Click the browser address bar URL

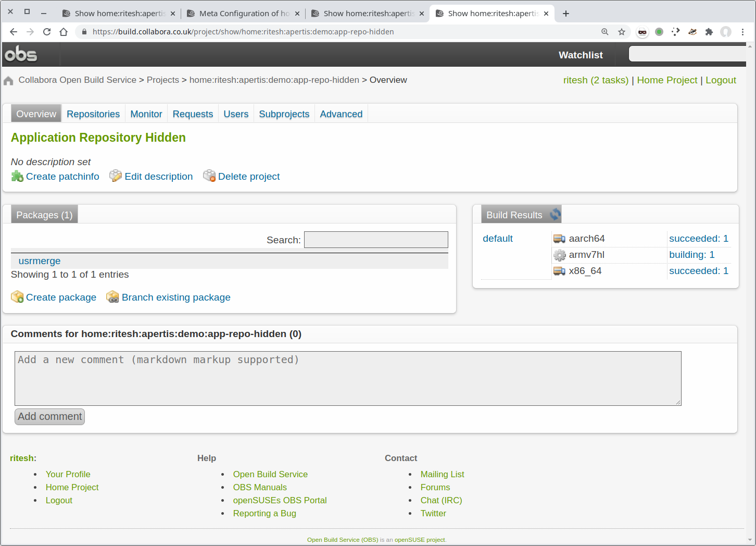point(243,32)
